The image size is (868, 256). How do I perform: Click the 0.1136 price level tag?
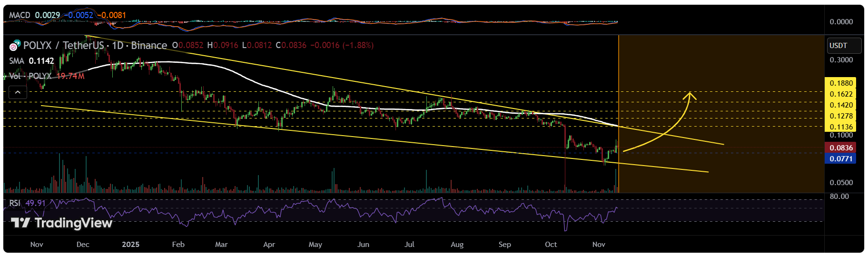click(841, 127)
